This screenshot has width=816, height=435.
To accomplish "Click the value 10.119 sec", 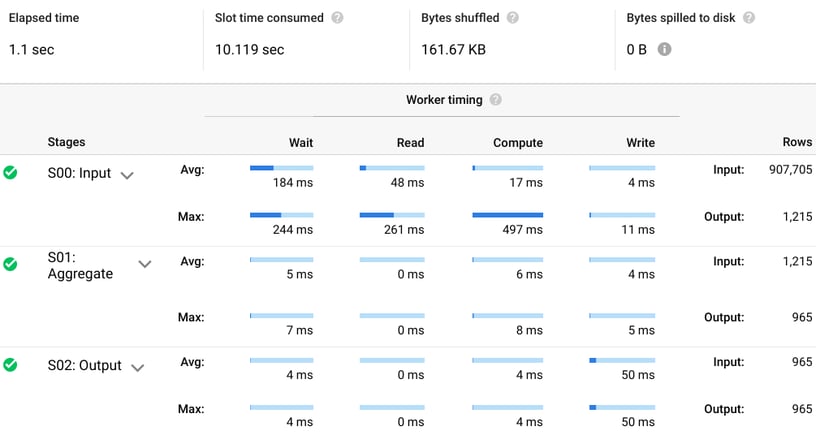I will tap(249, 49).
